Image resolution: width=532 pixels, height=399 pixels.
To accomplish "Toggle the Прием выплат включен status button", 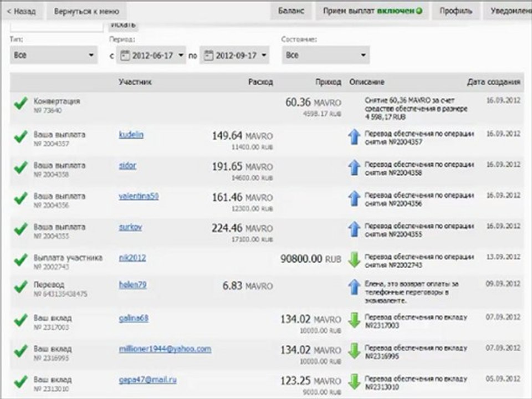I will click(x=372, y=11).
